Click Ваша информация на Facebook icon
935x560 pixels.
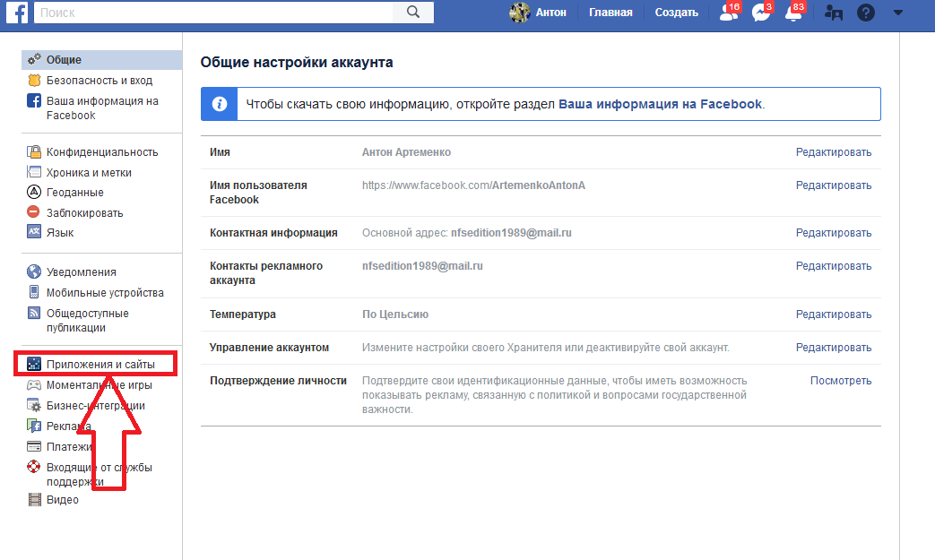click(x=34, y=100)
